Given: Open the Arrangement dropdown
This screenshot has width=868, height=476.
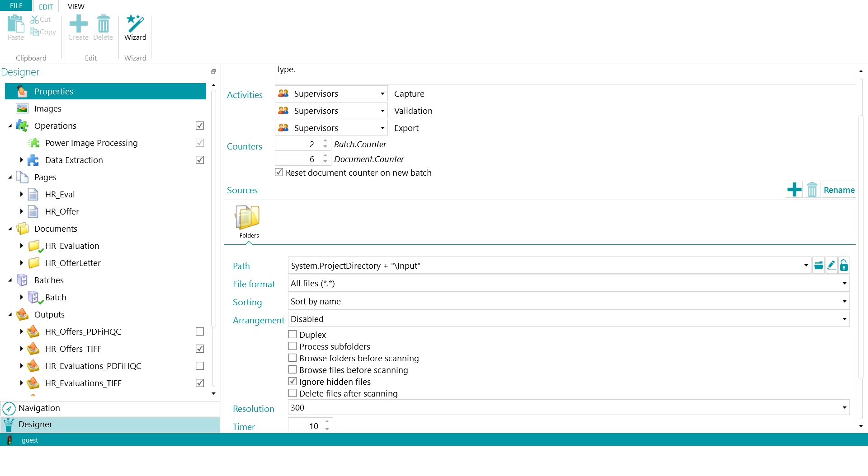Looking at the screenshot, I should (x=844, y=319).
